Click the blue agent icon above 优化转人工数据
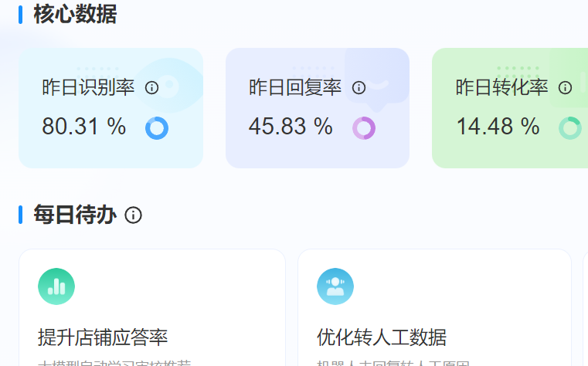This screenshot has width=588, height=366. pos(335,286)
